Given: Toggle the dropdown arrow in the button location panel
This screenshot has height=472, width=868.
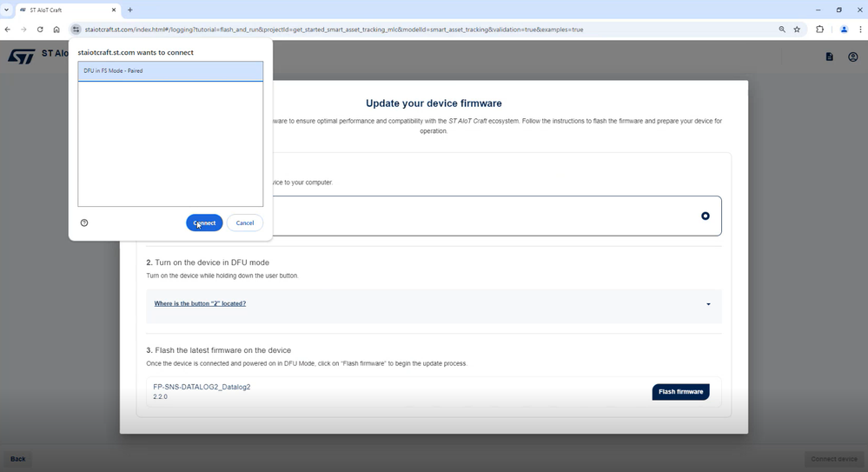Looking at the screenshot, I should (708, 304).
